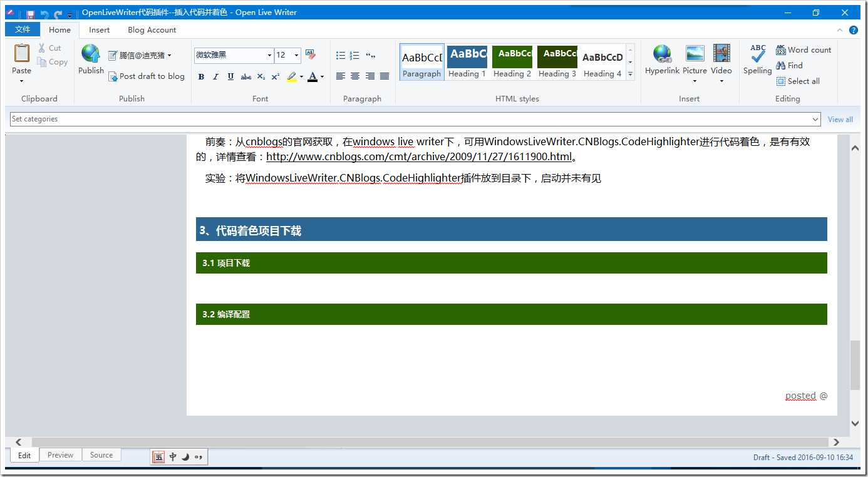This screenshot has width=868, height=477.
Task: Click the IME 五 input mode icon
Action: (x=158, y=457)
